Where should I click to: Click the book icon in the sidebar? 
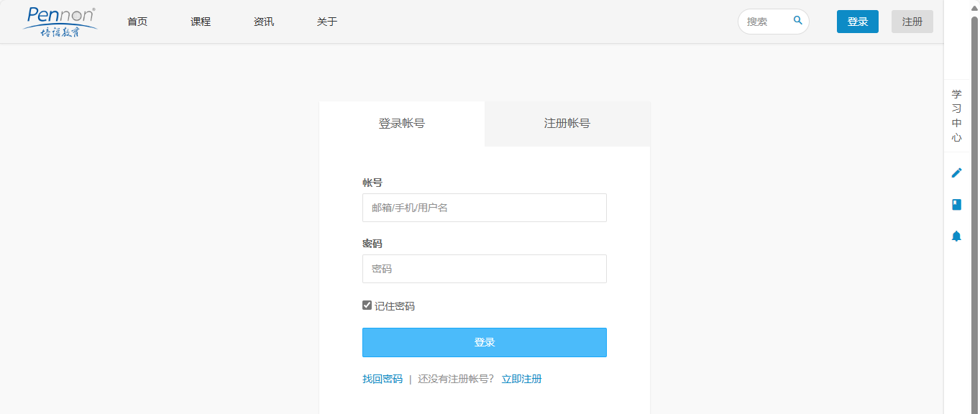pyautogui.click(x=956, y=205)
